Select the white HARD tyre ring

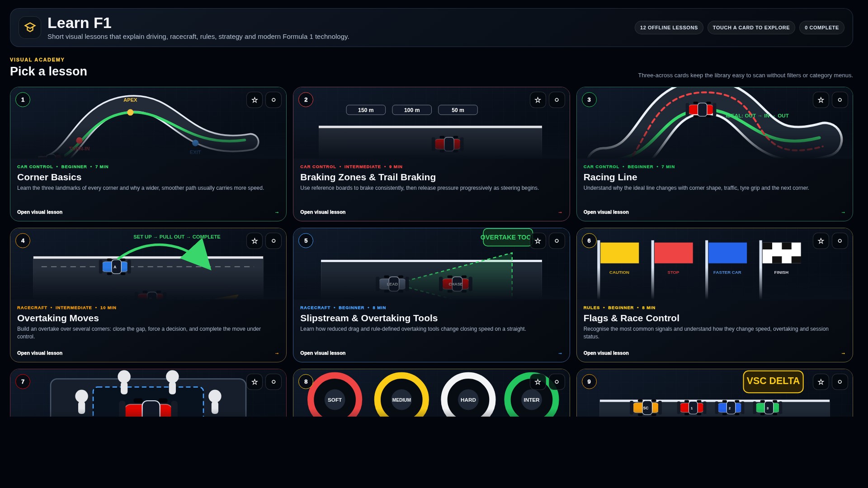pyautogui.click(x=468, y=394)
